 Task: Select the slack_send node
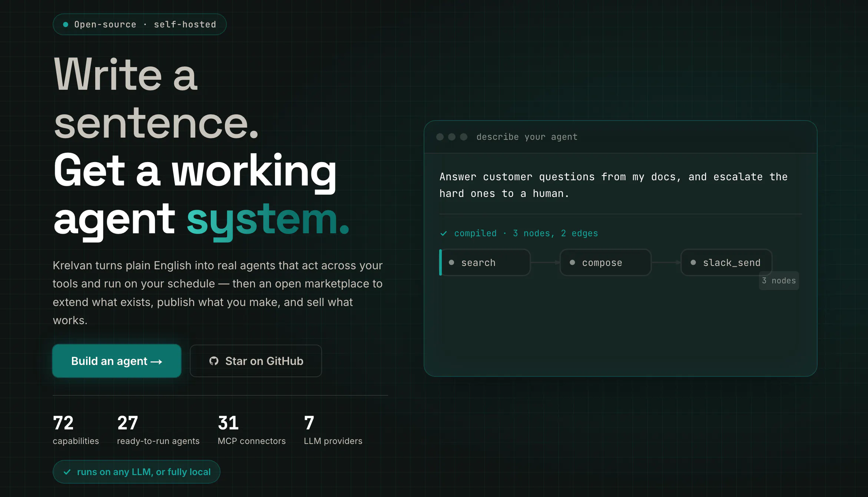[726, 263]
